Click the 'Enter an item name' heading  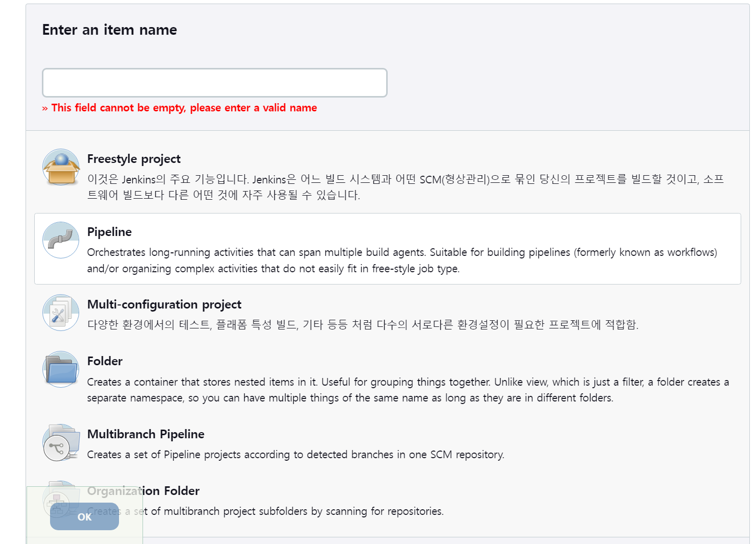[x=109, y=30]
